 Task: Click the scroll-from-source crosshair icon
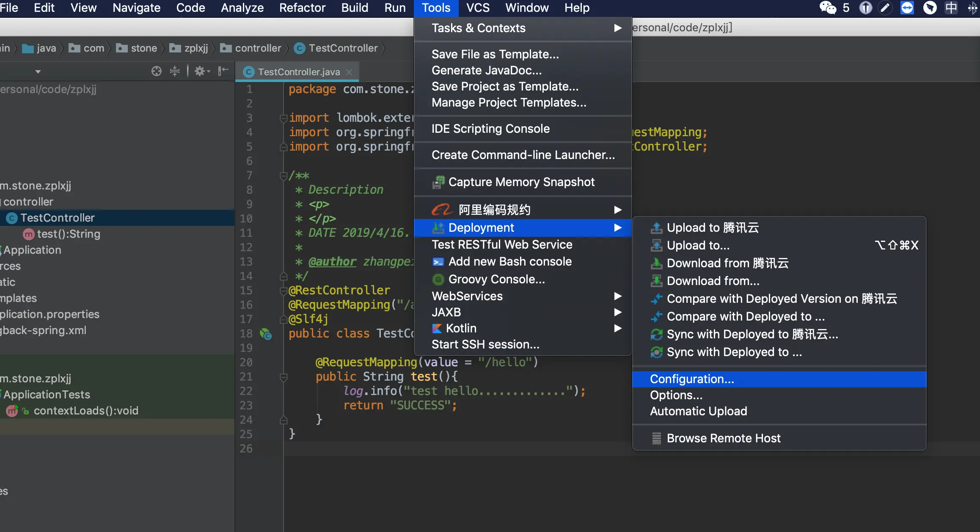pyautogui.click(x=156, y=71)
